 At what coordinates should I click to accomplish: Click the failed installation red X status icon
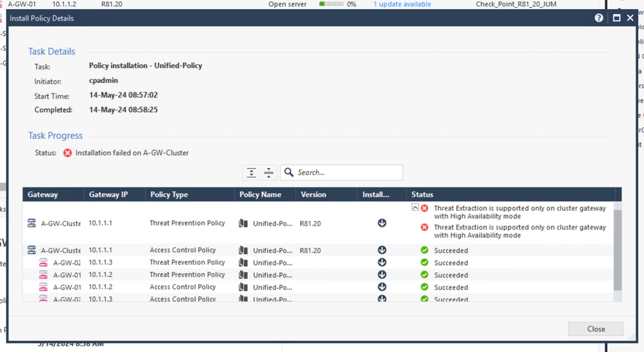pos(67,153)
